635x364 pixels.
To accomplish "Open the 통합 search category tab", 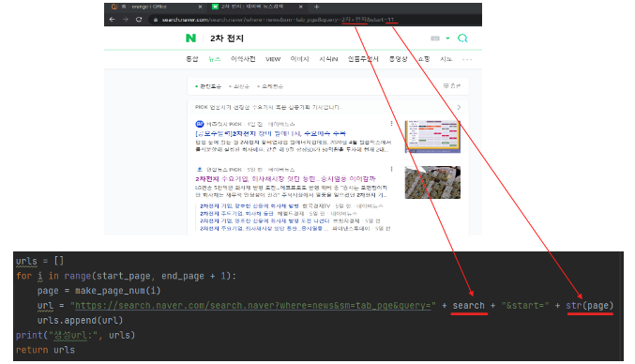I will click(x=192, y=59).
